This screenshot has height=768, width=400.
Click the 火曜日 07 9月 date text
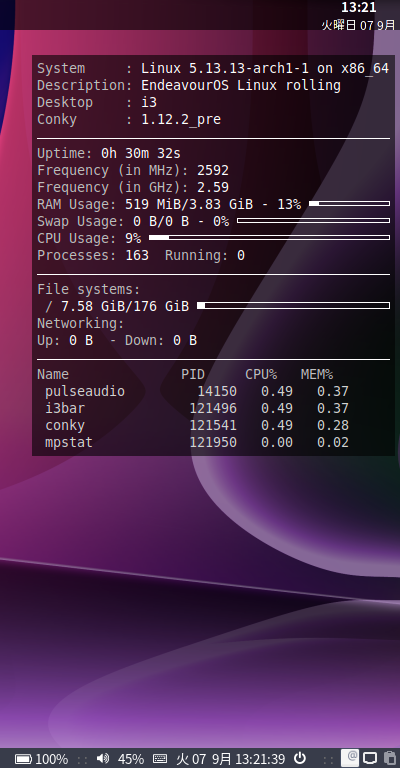pos(358,25)
